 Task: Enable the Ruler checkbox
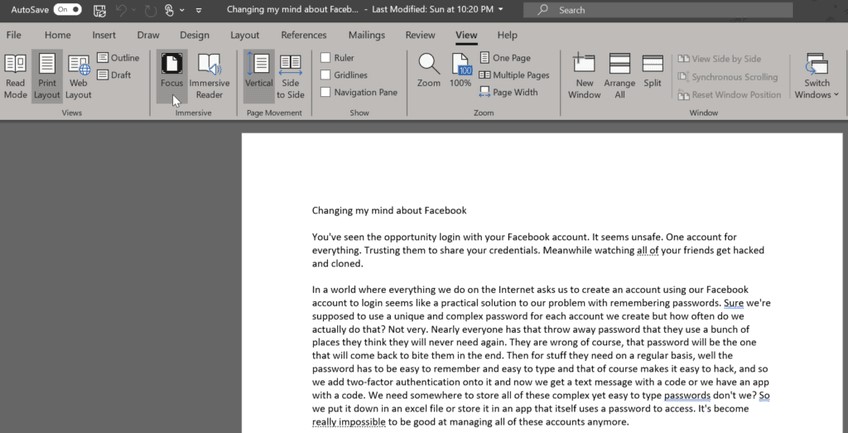(x=326, y=58)
